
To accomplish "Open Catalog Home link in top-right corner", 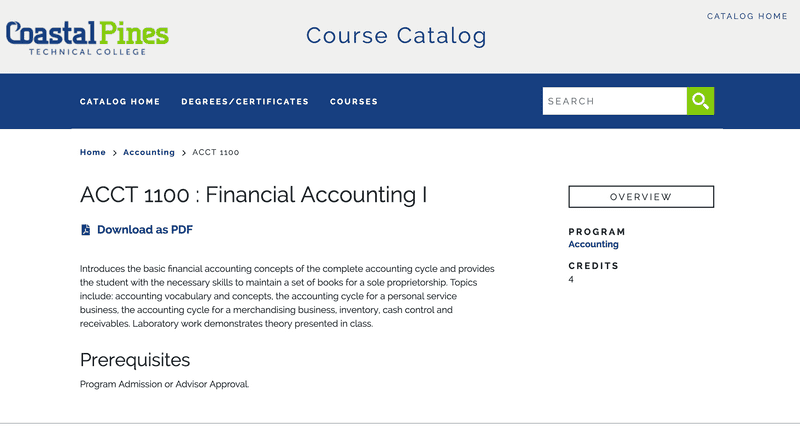I will (747, 16).
